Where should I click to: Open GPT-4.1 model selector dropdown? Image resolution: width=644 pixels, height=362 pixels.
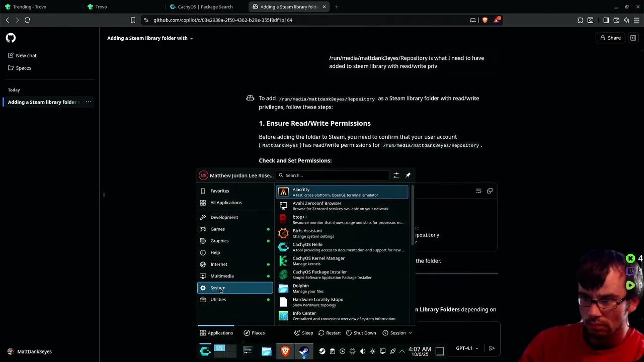(467, 348)
